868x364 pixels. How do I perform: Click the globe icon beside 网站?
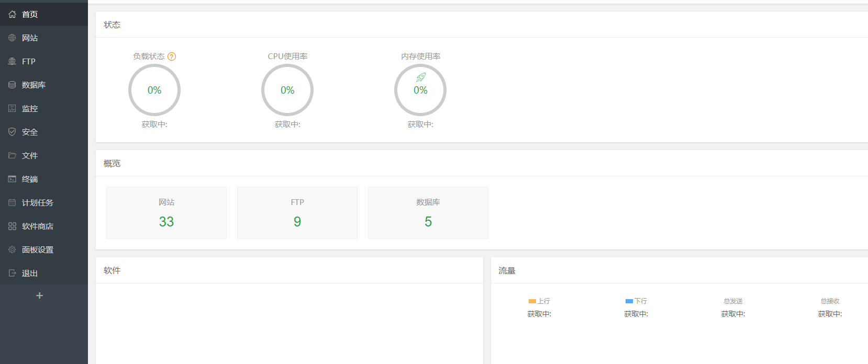[12, 38]
